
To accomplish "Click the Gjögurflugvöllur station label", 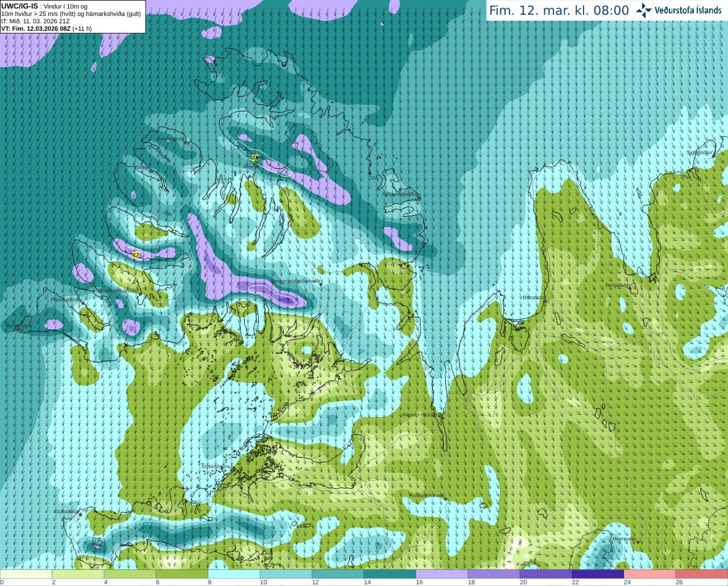I will (x=400, y=194).
